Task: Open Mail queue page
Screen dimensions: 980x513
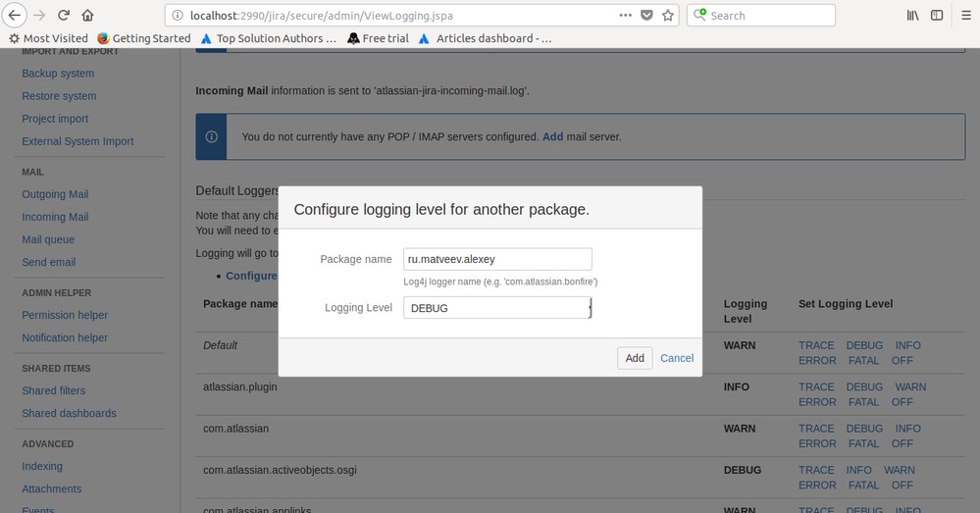Action: [48, 239]
